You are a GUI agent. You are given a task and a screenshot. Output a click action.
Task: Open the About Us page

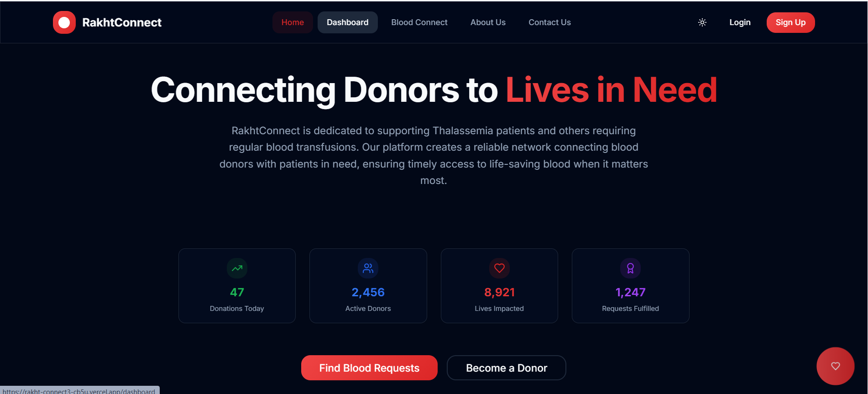488,22
